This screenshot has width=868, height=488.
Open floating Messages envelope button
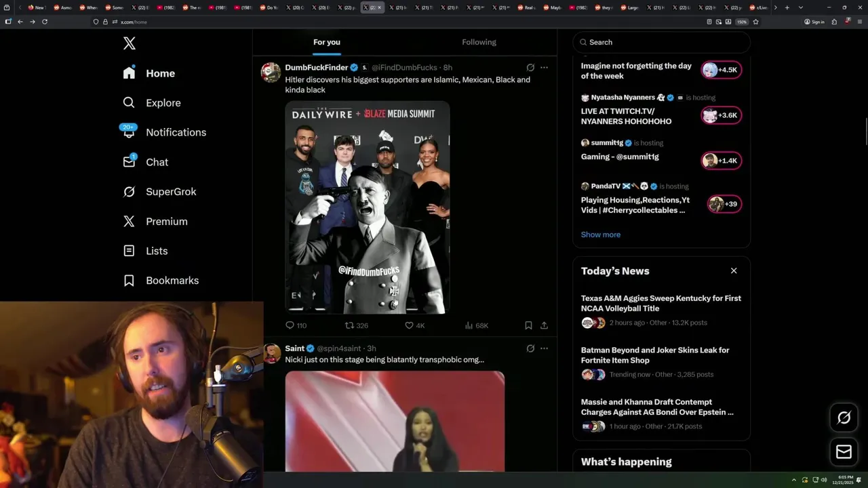click(x=844, y=451)
